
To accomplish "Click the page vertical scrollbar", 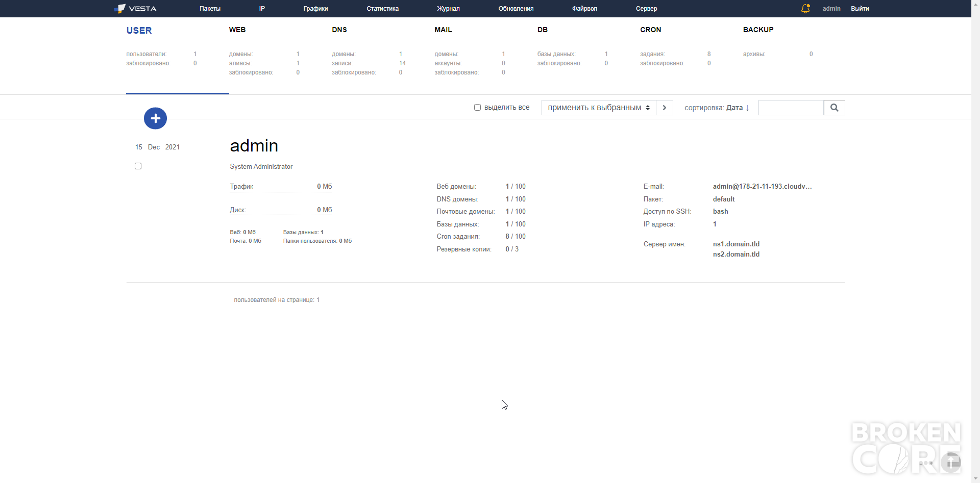I will pos(975,241).
